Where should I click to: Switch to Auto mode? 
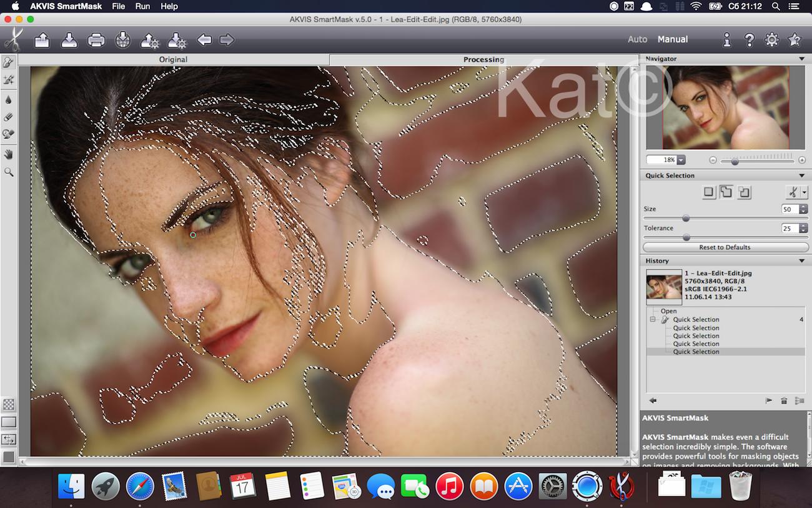point(637,39)
